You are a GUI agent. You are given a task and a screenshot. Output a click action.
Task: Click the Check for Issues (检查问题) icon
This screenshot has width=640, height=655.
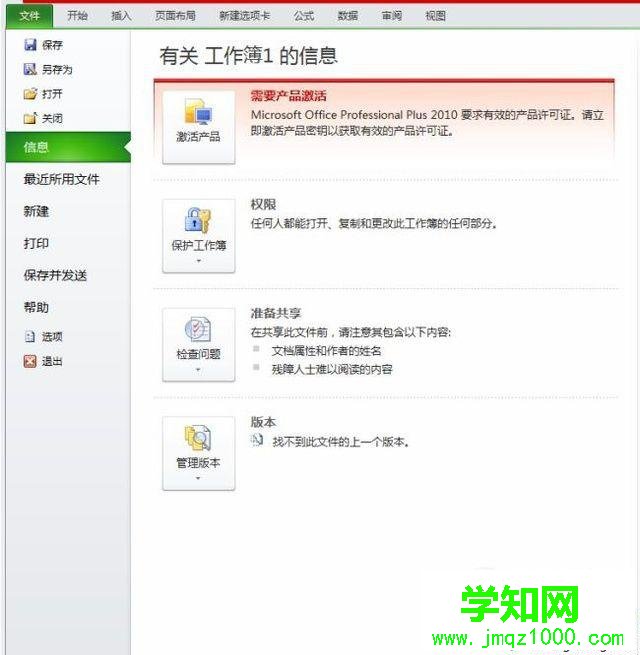(x=198, y=329)
